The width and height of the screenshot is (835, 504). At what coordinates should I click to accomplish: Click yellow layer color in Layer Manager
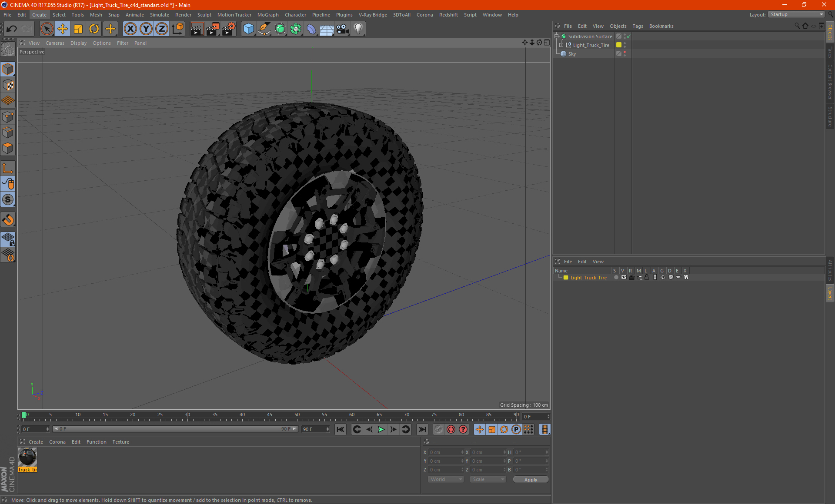coord(566,277)
